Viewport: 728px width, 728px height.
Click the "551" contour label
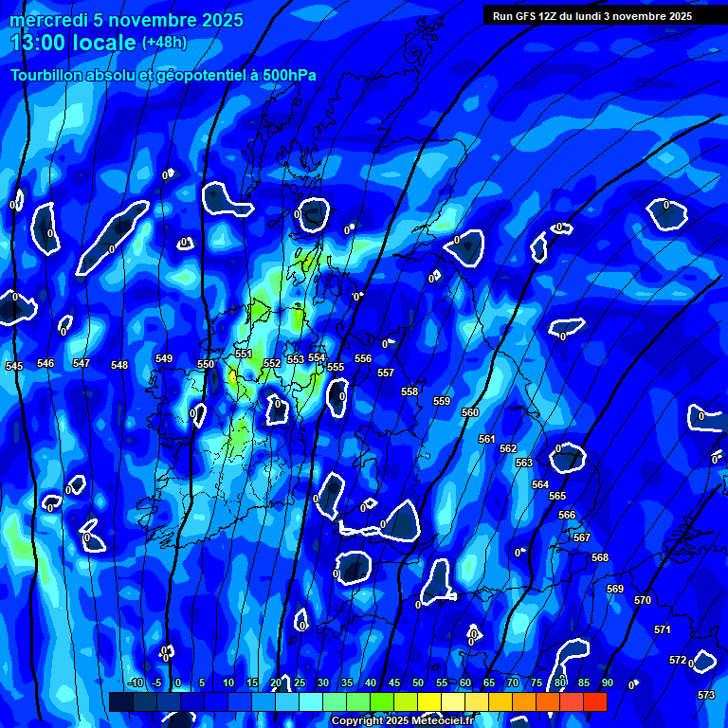[x=244, y=355]
